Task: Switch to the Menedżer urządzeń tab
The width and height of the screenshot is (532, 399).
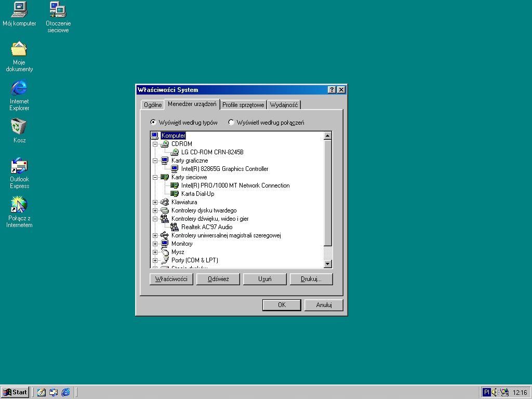Action: 192,104
